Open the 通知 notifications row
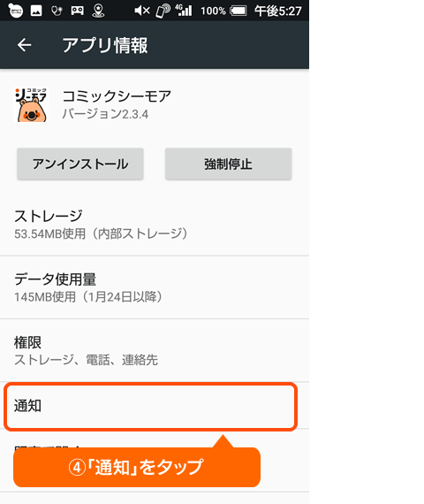 (x=151, y=406)
